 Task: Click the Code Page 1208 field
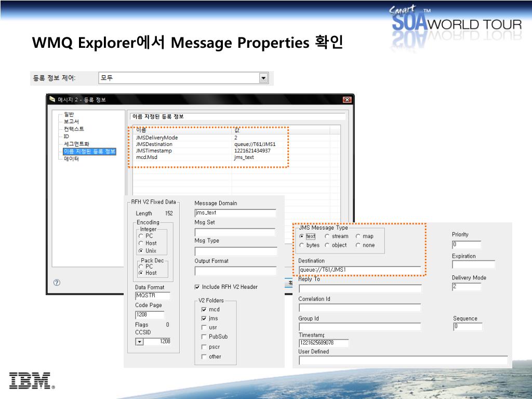coord(150,315)
